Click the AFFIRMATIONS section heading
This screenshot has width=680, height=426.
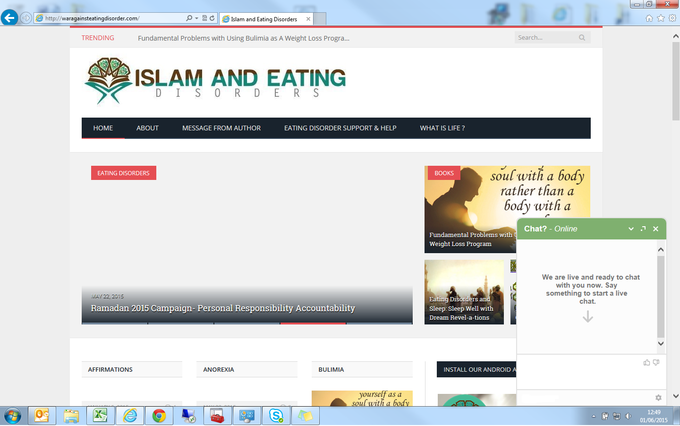[x=110, y=370]
